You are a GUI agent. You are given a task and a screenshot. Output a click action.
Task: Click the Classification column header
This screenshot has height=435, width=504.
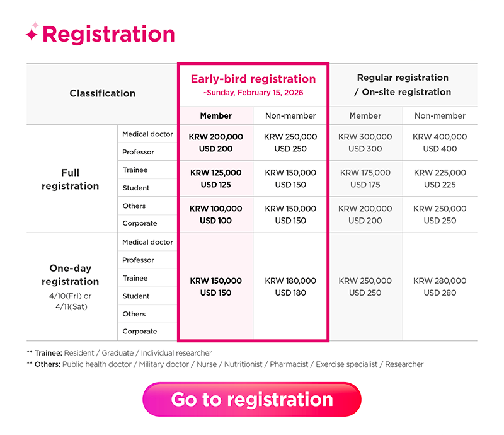tap(103, 93)
